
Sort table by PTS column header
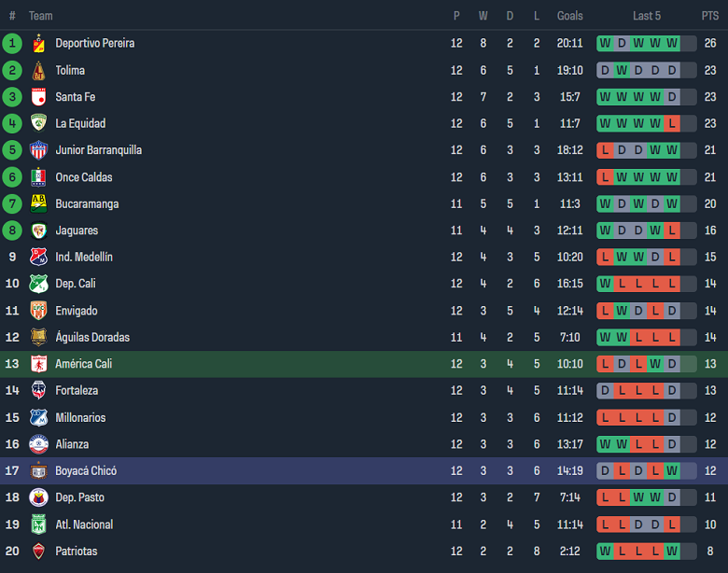click(x=710, y=16)
